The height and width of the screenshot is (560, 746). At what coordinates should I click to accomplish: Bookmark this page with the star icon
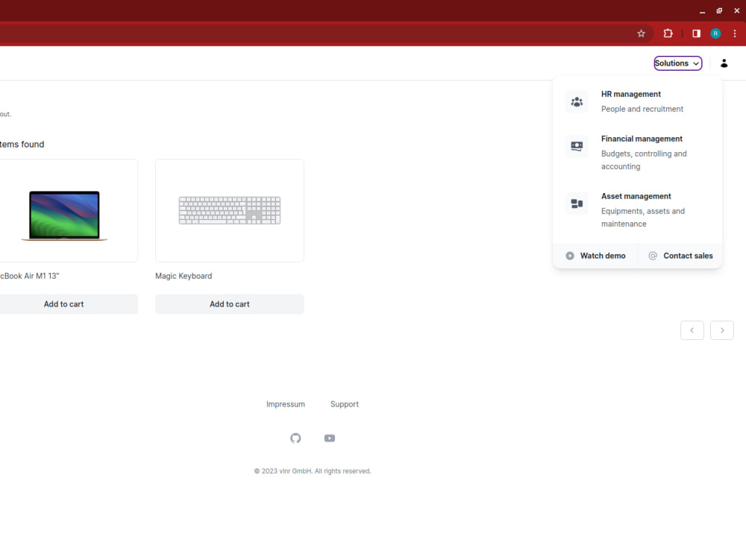point(641,34)
